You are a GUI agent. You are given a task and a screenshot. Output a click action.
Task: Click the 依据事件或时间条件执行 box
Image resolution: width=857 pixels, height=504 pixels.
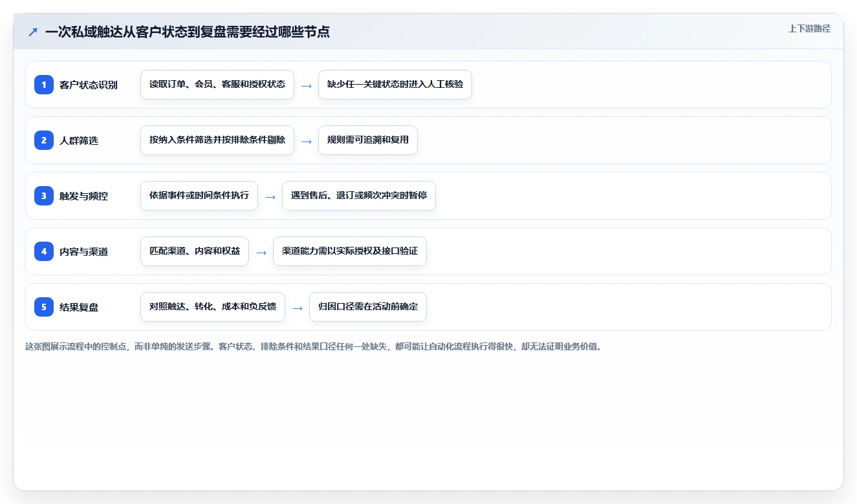pos(199,196)
